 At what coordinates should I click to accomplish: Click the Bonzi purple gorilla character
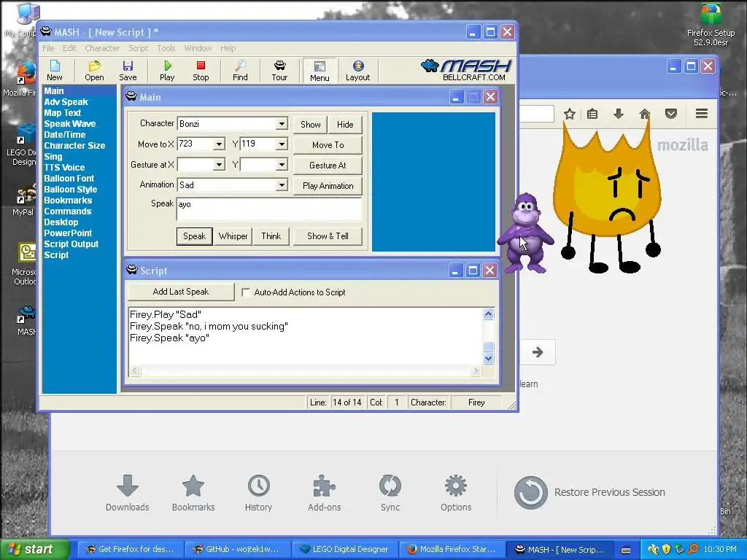click(x=525, y=233)
